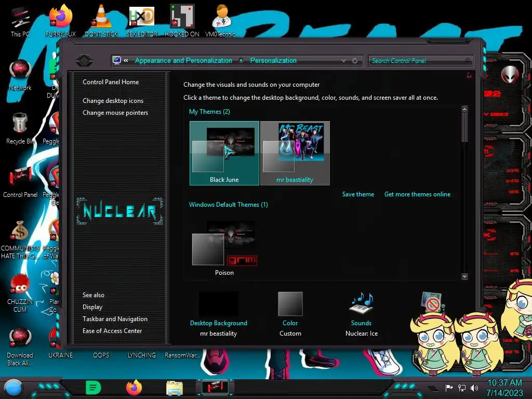Open the CHUZZIN CUM red fuzzball icon

coord(20,293)
